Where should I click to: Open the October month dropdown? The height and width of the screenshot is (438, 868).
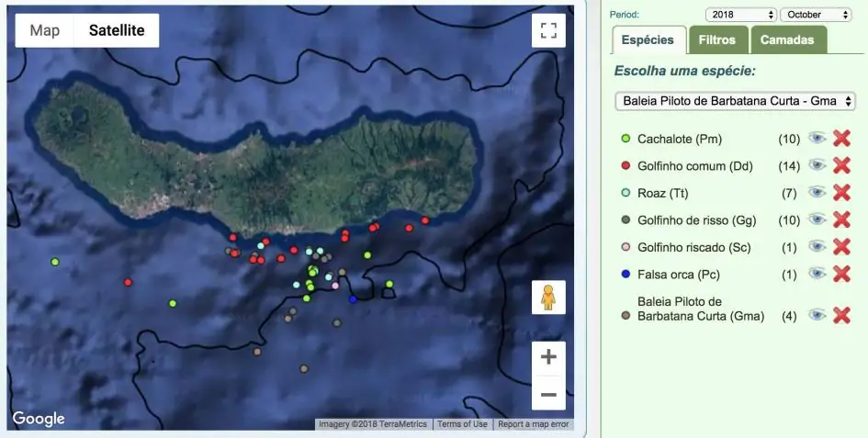click(x=816, y=15)
